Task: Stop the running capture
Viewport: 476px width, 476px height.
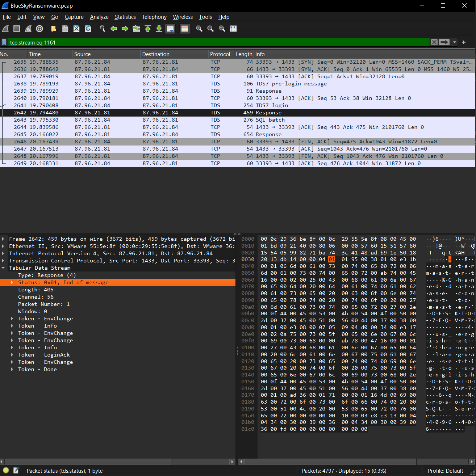Action: coord(17,29)
